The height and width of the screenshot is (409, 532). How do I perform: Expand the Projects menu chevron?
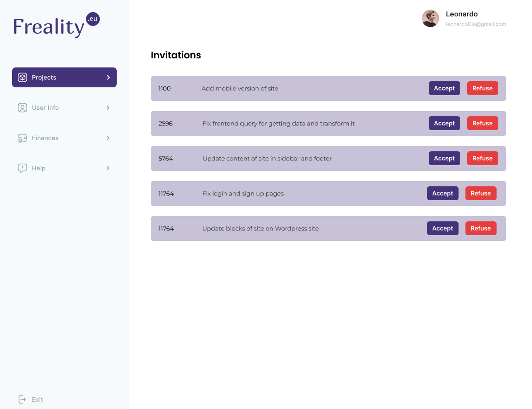coord(108,77)
